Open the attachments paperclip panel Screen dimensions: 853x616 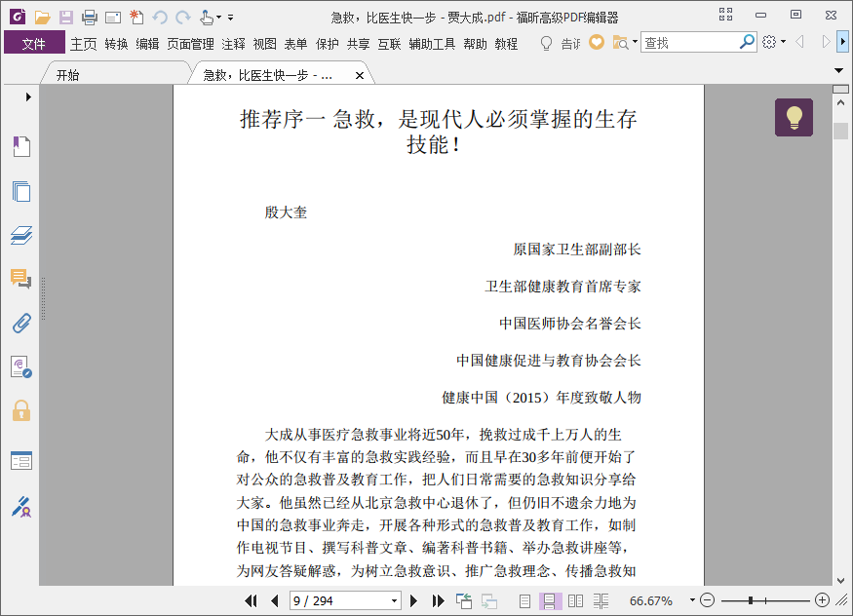[21, 323]
